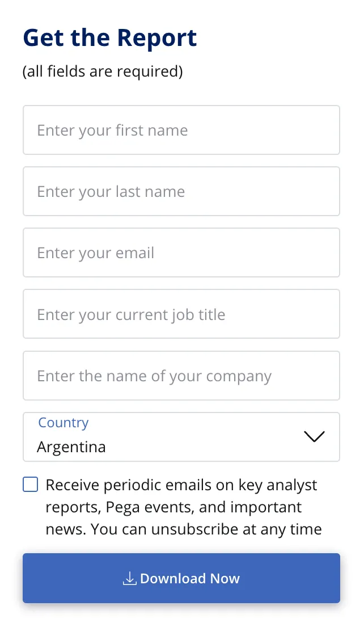
Task: Focus the company name field
Action: 181,376
